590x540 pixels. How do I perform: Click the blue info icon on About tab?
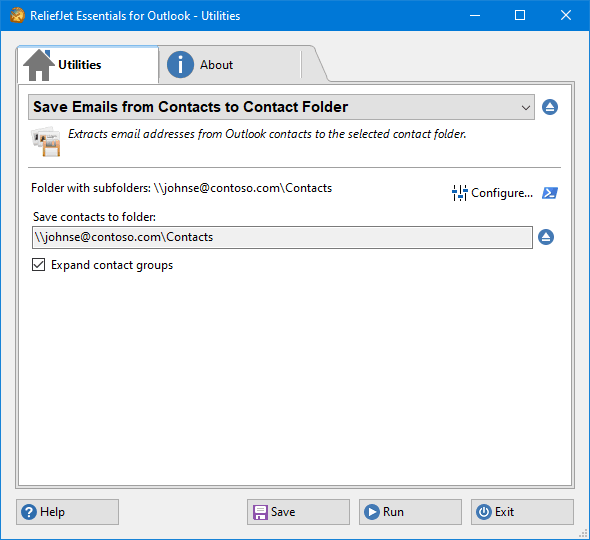tap(180, 65)
